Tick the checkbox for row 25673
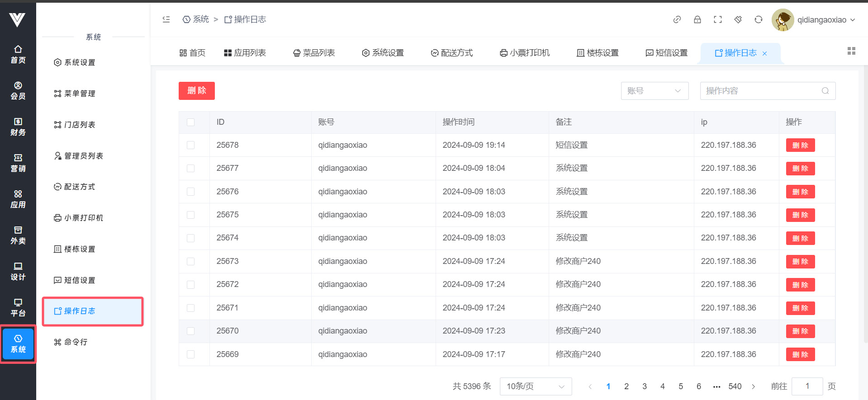The image size is (868, 400). 190,261
